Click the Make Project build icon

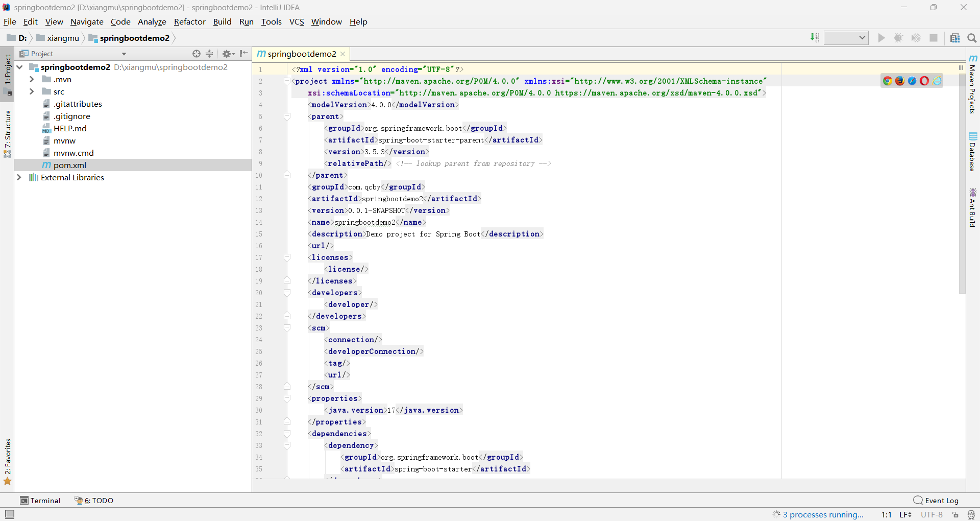pyautogui.click(x=815, y=38)
